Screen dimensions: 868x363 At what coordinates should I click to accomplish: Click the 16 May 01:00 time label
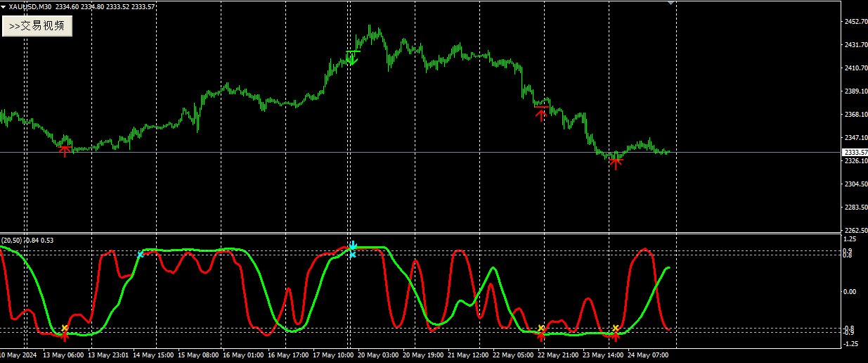pyautogui.click(x=244, y=355)
